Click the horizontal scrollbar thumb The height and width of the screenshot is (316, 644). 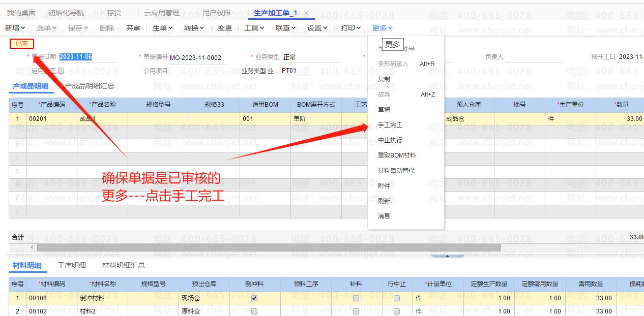(x=269, y=247)
